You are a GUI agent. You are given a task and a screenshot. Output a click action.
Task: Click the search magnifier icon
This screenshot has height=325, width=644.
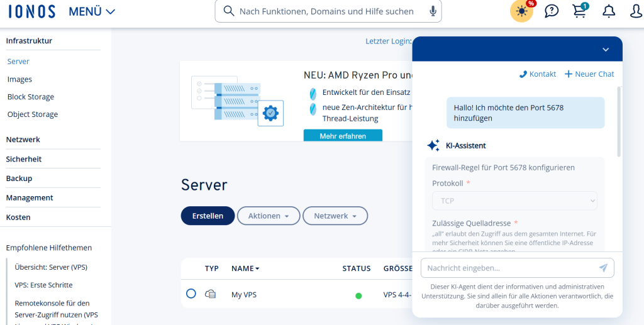click(229, 11)
